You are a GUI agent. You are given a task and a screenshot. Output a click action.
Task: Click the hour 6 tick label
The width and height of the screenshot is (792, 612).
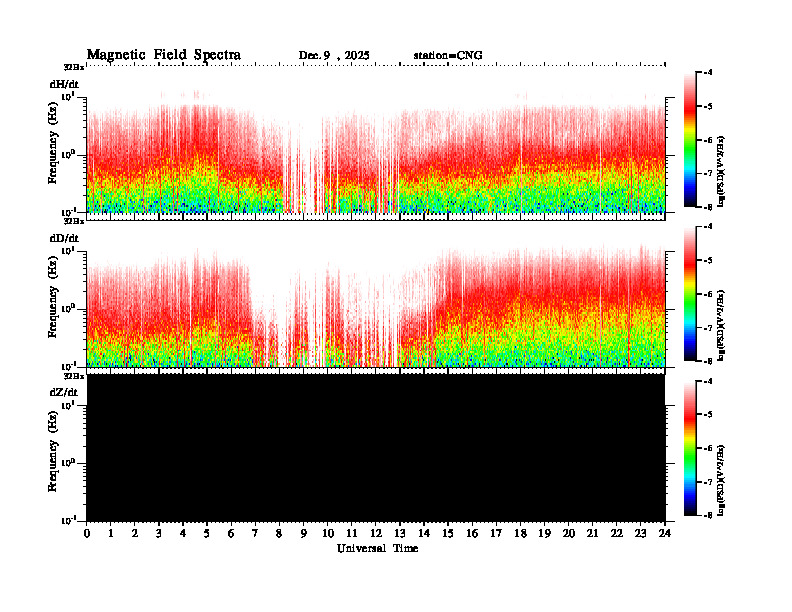pyautogui.click(x=231, y=533)
